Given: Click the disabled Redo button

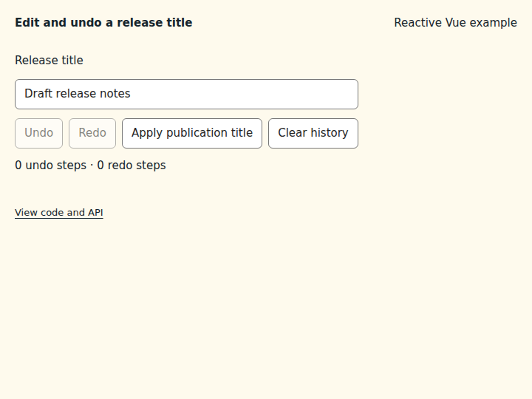Looking at the screenshot, I should [x=92, y=133].
